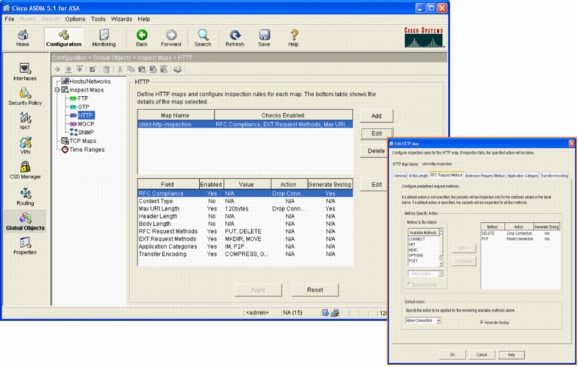Click the Cisco Systems logo

tap(424, 37)
